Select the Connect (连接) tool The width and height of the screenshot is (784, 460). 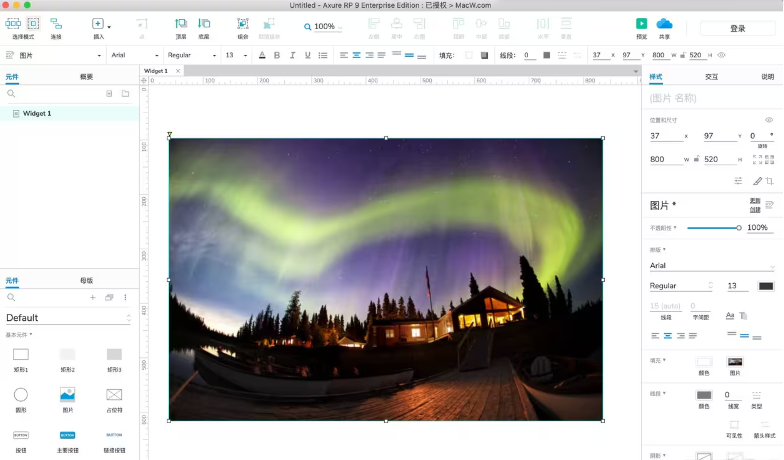56,23
